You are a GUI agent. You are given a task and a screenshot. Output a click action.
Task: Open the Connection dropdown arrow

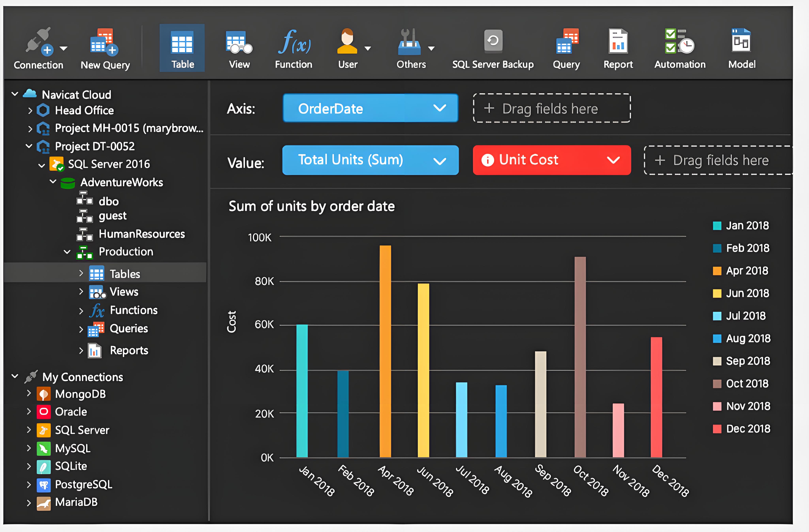coord(64,49)
